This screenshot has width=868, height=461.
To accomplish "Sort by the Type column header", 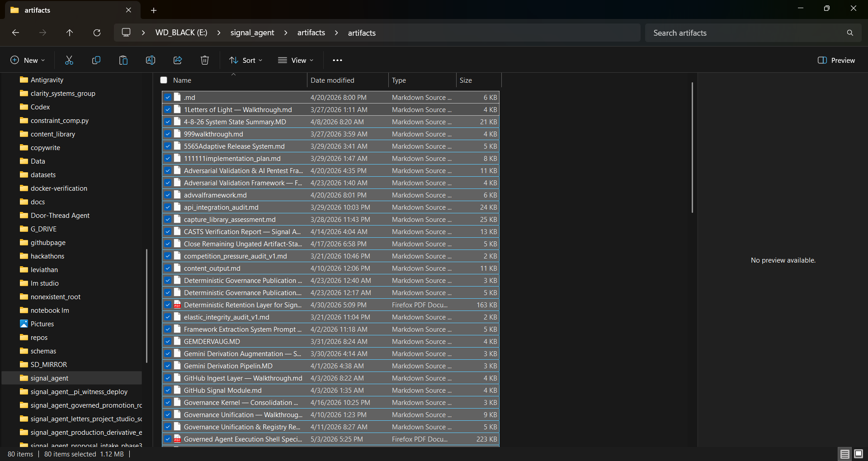I will (x=422, y=80).
